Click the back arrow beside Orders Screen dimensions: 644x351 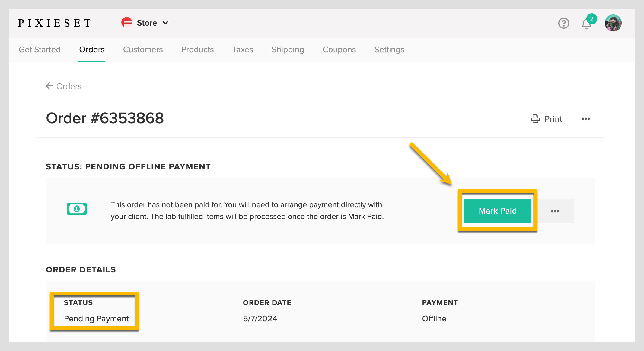coord(49,86)
